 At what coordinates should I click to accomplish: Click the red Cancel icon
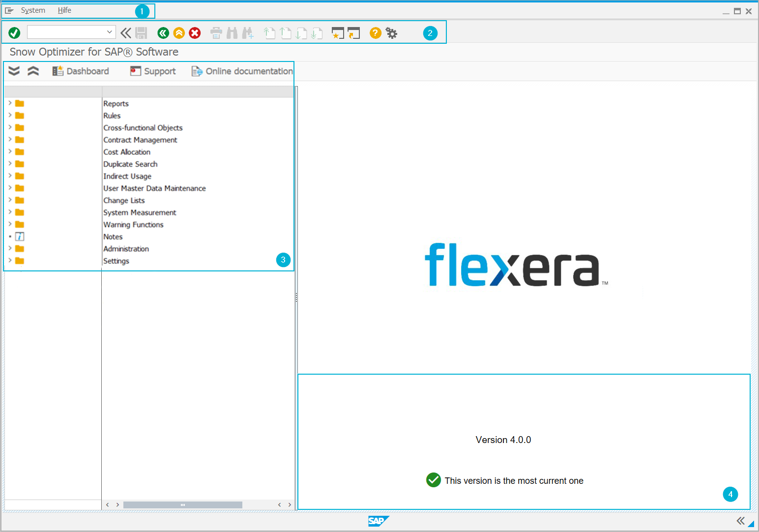pos(195,33)
